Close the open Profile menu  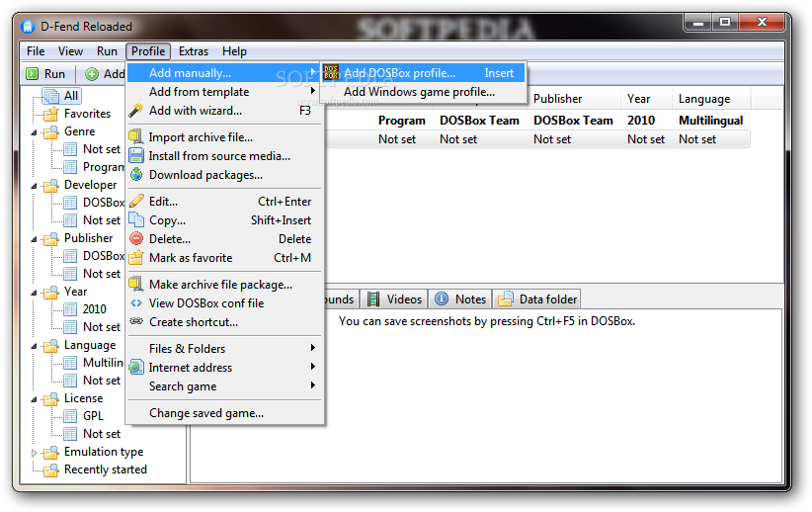(x=148, y=51)
